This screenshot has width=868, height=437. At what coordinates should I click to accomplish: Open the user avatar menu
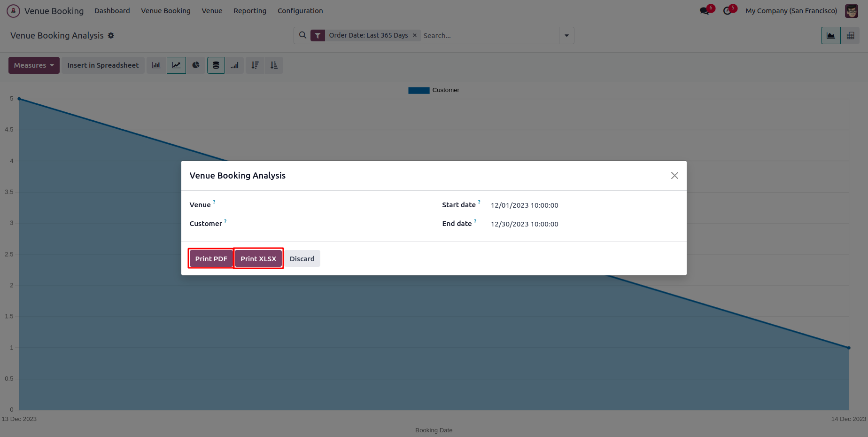click(x=852, y=11)
